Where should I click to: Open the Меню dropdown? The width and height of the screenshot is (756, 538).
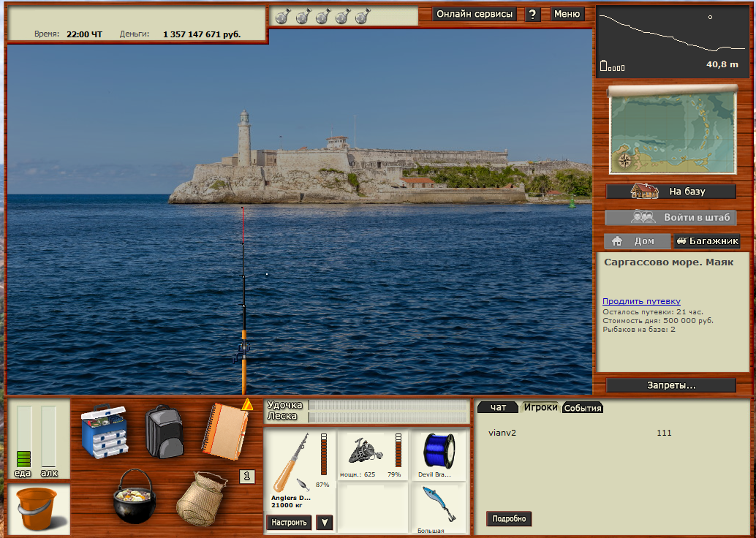[567, 14]
